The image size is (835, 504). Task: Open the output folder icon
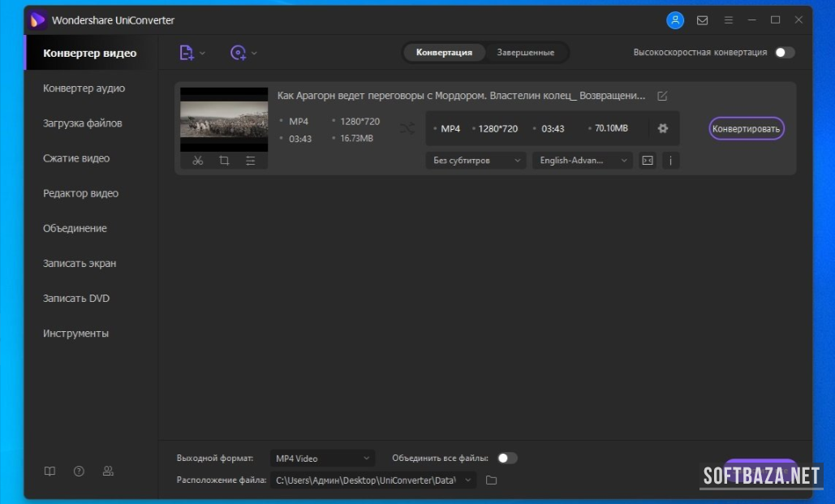click(x=491, y=480)
